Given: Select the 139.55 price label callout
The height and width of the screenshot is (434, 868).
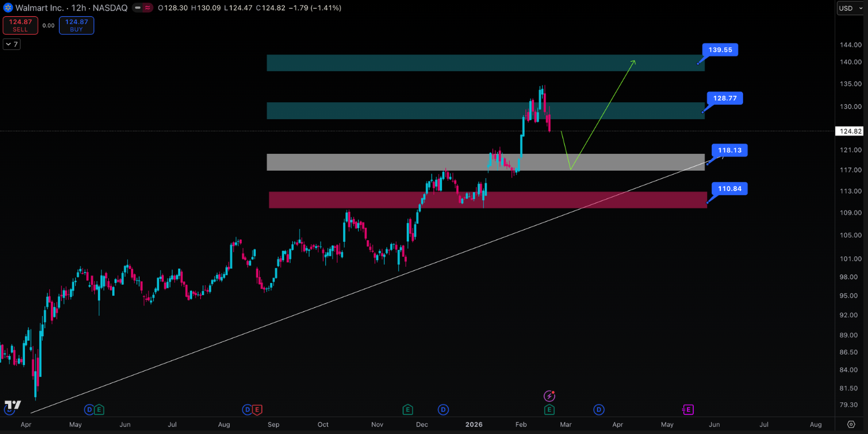Looking at the screenshot, I should point(720,50).
